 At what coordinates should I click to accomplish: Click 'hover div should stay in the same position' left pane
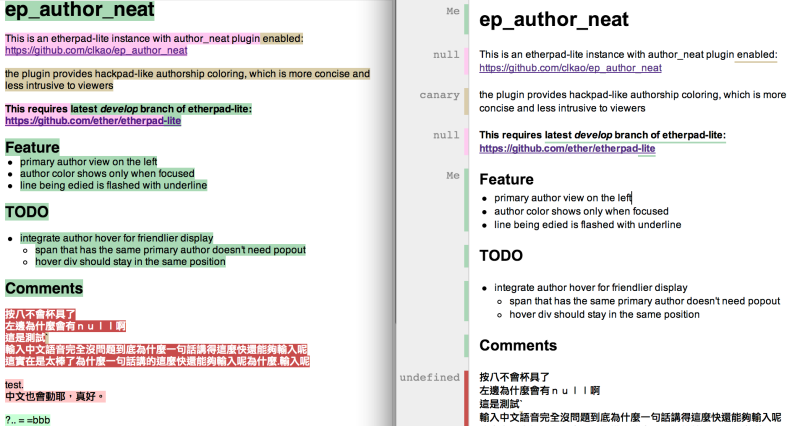coord(130,262)
